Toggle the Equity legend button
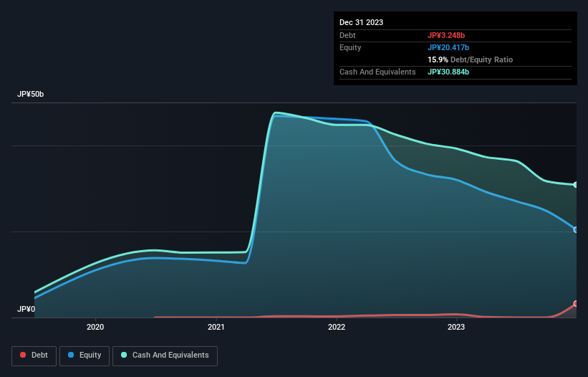This screenshot has width=588, height=377. pyautogui.click(x=85, y=355)
